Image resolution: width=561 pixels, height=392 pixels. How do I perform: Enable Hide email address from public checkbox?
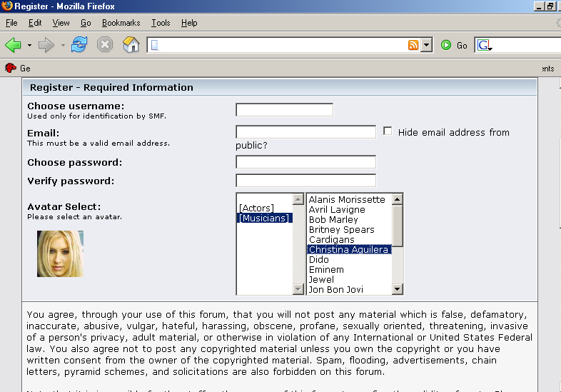click(388, 131)
